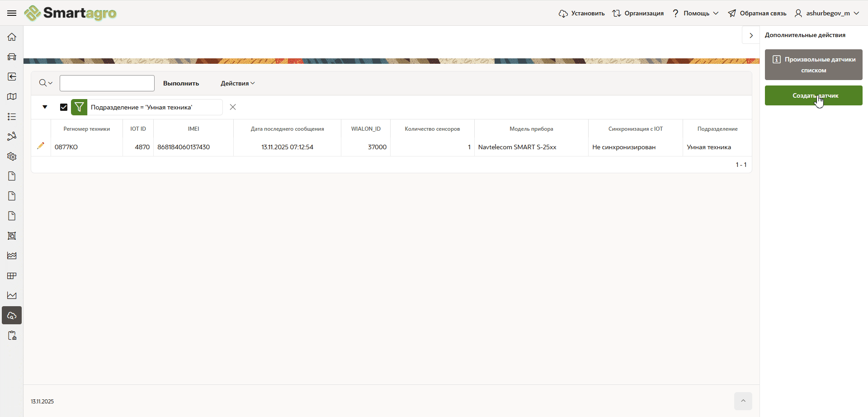Open the gear settings sidebar icon
Image resolution: width=868 pixels, height=417 pixels.
pos(12,156)
